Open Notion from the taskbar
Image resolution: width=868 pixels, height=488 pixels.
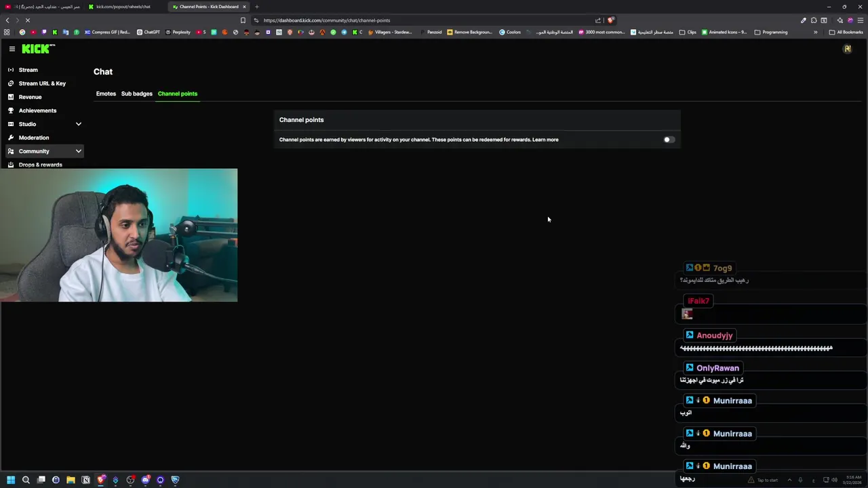click(x=85, y=480)
